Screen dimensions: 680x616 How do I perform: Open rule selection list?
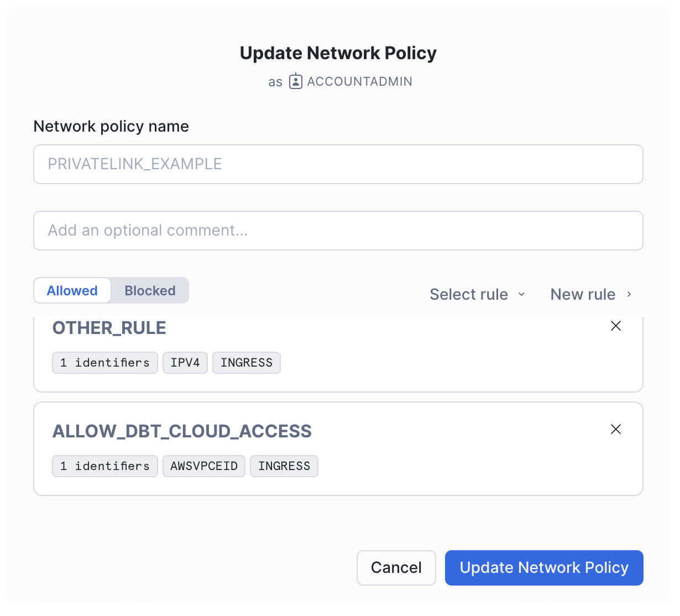point(469,294)
